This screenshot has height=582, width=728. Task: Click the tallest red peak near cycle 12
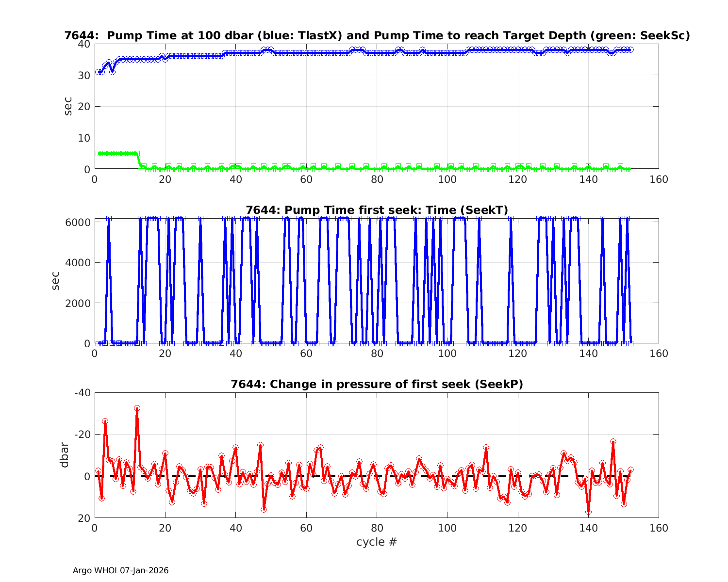[137, 408]
